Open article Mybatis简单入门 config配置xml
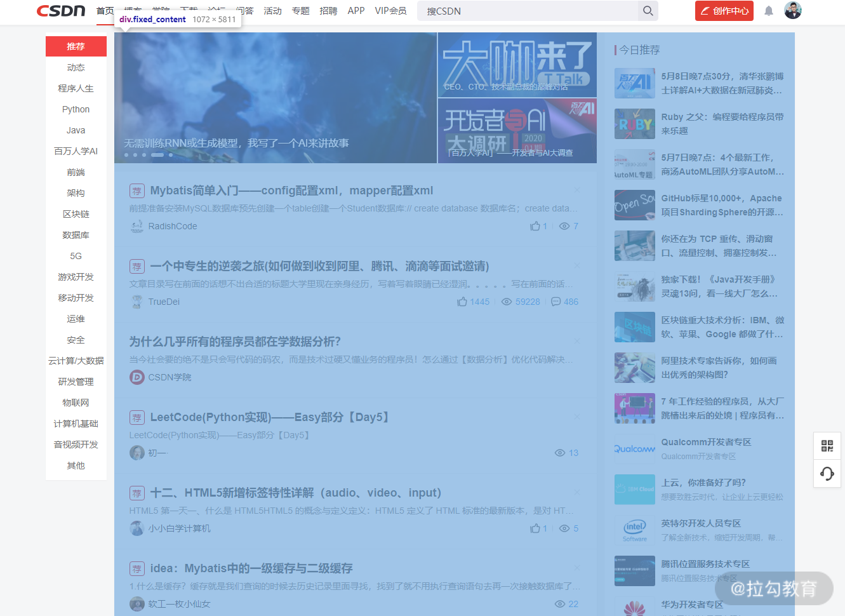The width and height of the screenshot is (845, 616). pos(291,191)
